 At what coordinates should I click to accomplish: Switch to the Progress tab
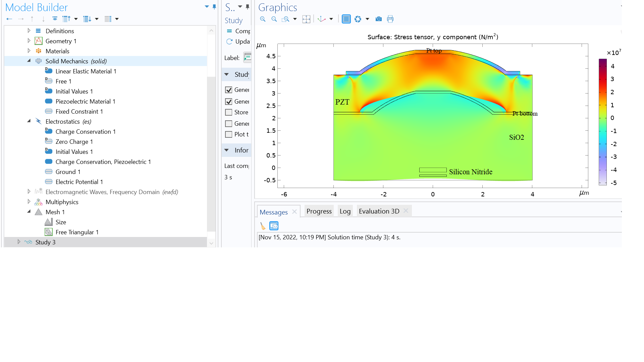(x=319, y=211)
